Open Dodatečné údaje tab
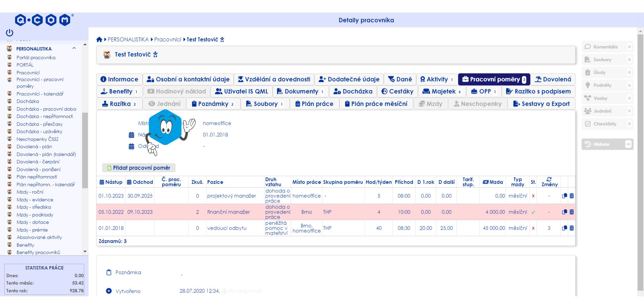Viewport: 644px width, 307px height. [349, 79]
